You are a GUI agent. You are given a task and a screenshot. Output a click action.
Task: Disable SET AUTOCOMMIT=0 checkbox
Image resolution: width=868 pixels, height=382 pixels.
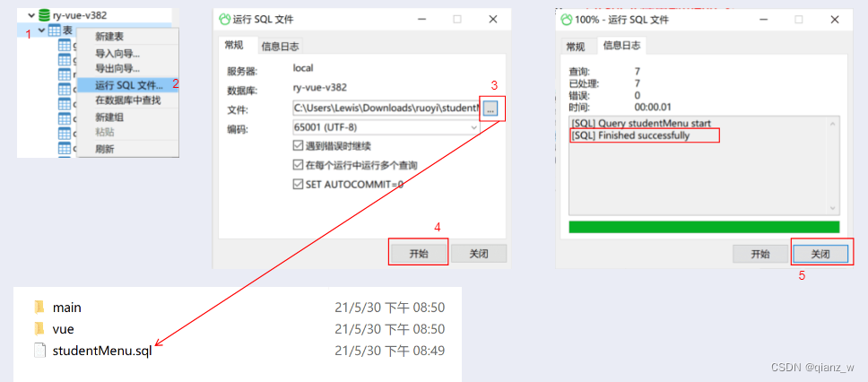click(x=298, y=185)
